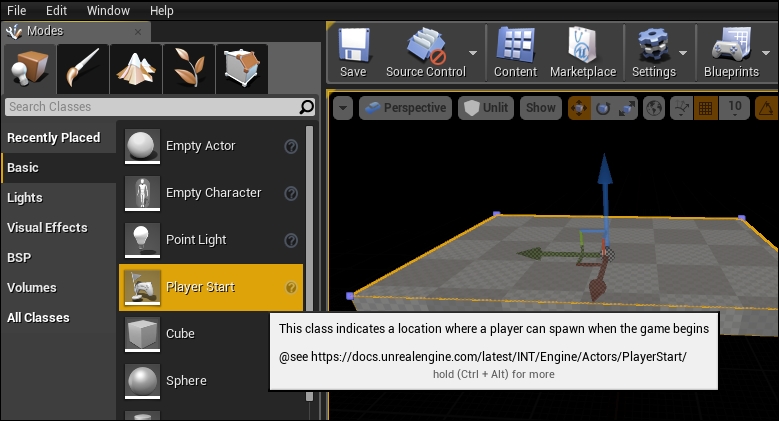The height and width of the screenshot is (421, 779).
Task: Open the grid snap value 10 dropdown
Action: point(735,108)
